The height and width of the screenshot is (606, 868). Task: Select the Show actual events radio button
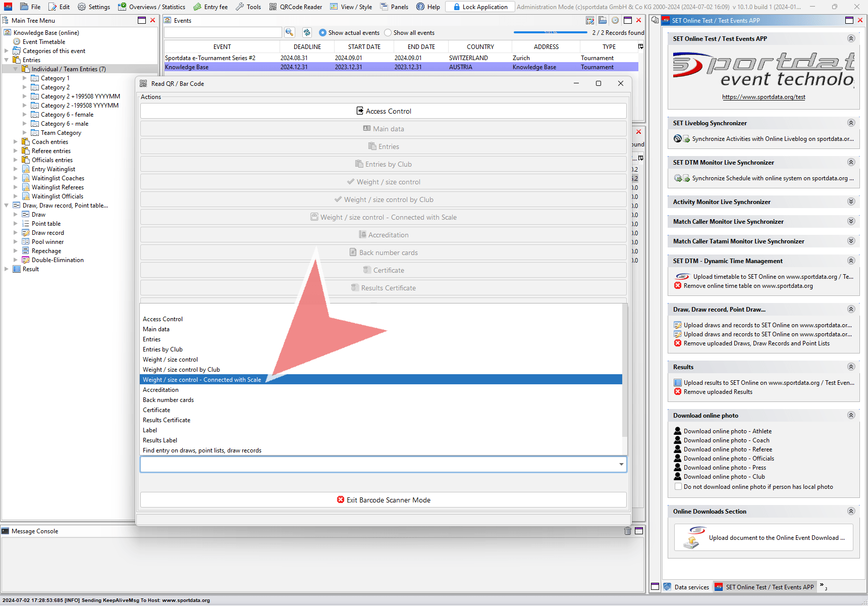pos(322,33)
